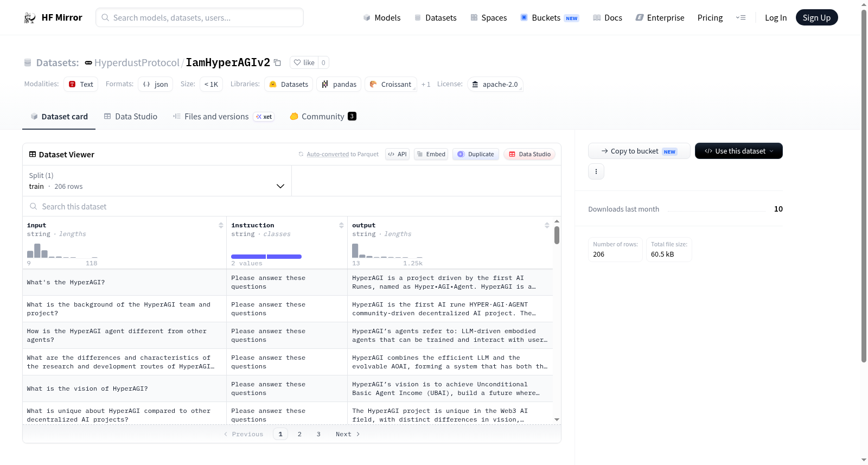
Task: Open the HyperdustProtocol organization link
Action: pyautogui.click(x=137, y=63)
